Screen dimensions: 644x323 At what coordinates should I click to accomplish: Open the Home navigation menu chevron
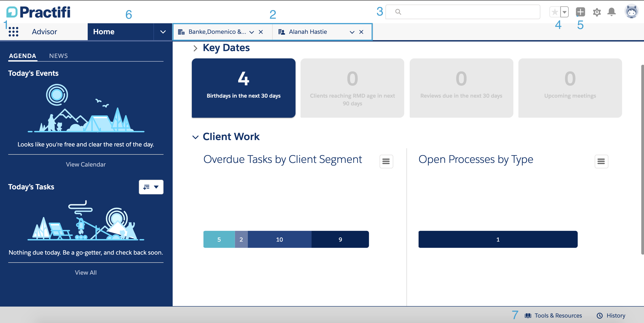click(x=163, y=32)
